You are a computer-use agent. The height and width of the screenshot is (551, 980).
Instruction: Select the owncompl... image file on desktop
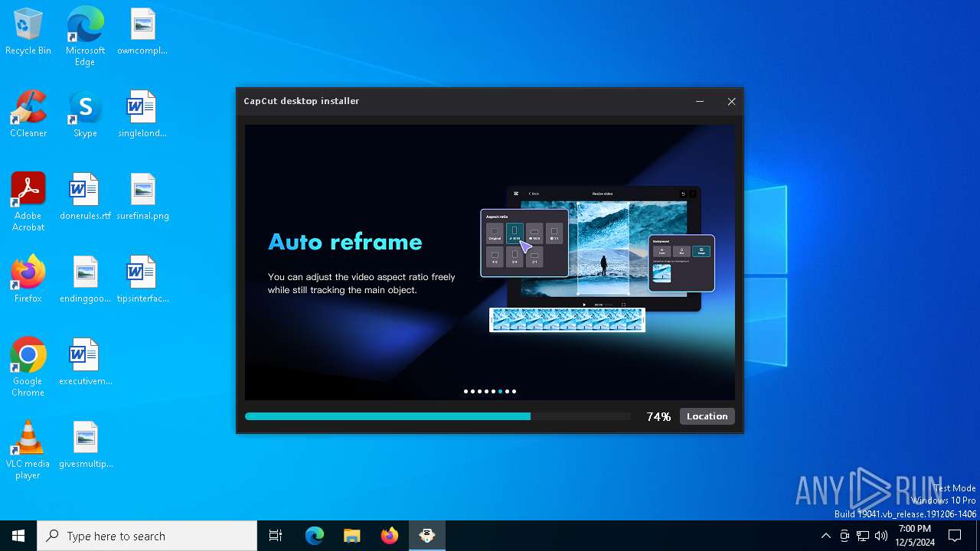142,32
